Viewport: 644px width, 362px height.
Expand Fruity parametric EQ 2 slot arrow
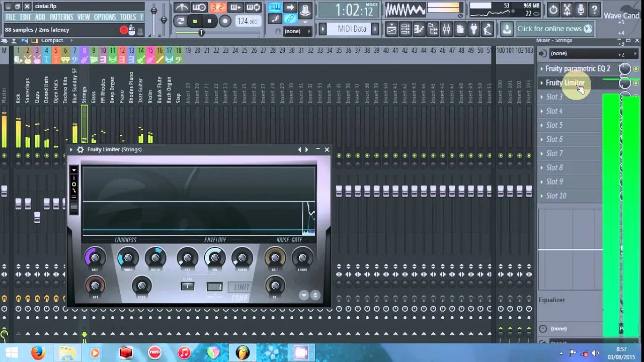coord(541,69)
